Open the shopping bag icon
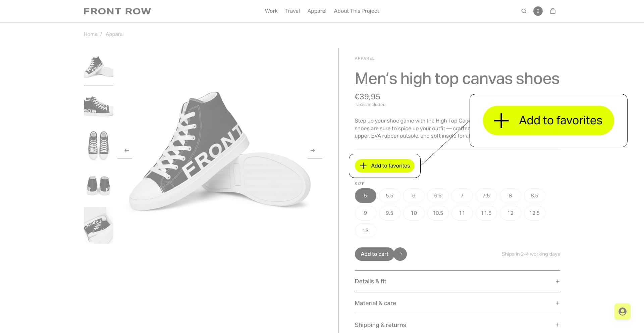The image size is (644, 333). coord(553,11)
